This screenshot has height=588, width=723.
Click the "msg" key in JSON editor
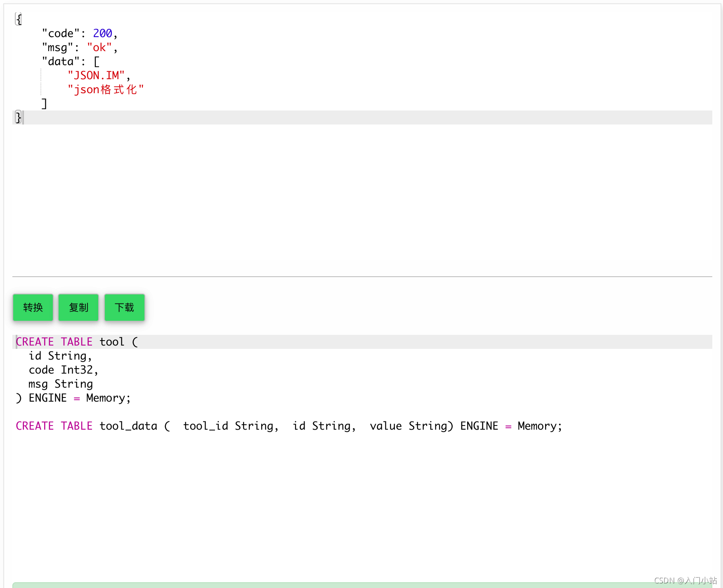[x=57, y=47]
